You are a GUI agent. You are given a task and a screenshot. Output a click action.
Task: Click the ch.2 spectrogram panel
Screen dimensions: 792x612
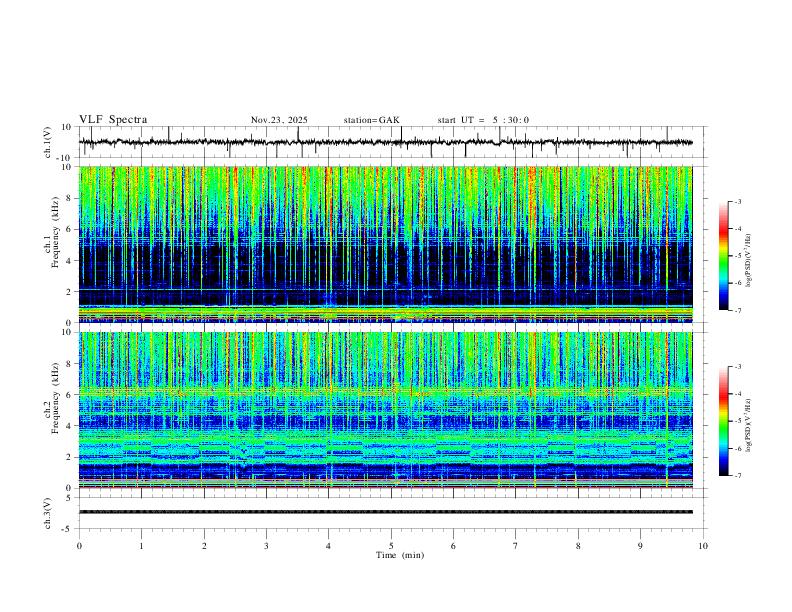(386, 410)
